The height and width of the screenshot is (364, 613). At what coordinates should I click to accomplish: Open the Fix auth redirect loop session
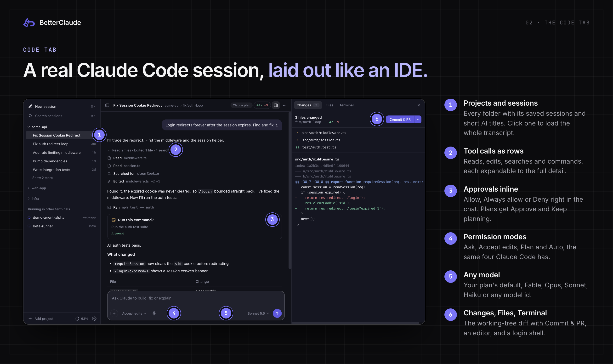[x=61, y=144]
